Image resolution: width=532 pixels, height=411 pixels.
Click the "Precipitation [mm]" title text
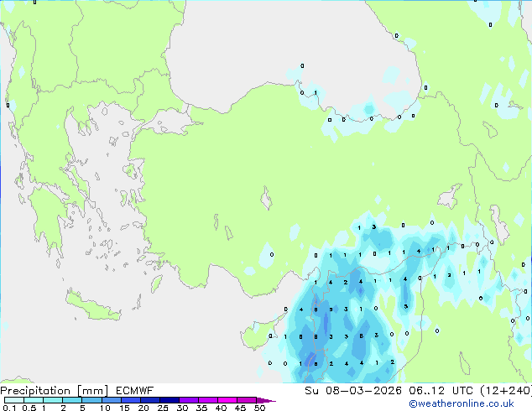coord(55,391)
